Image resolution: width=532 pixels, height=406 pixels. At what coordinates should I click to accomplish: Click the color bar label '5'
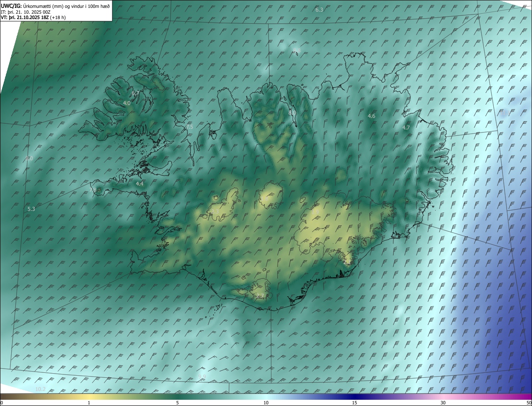[x=177, y=403]
